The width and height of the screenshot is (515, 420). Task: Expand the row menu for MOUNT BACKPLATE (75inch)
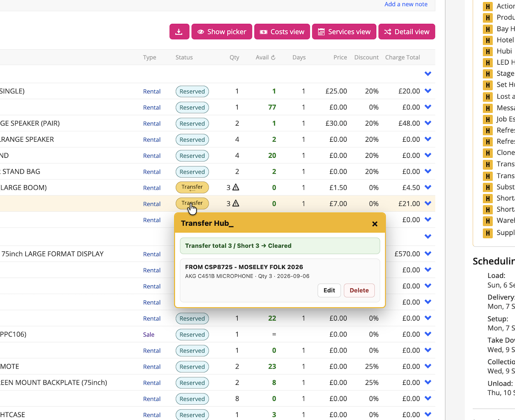point(428,383)
